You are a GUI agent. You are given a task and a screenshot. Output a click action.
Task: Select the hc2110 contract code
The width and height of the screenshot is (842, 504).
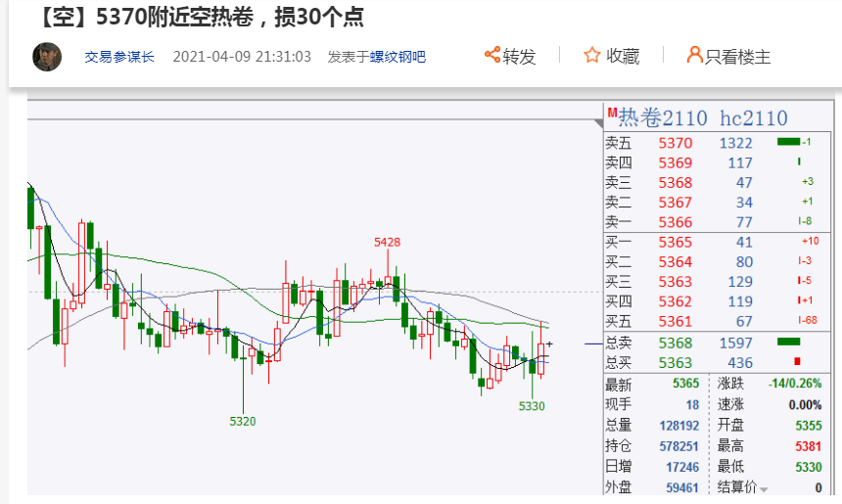click(x=753, y=118)
